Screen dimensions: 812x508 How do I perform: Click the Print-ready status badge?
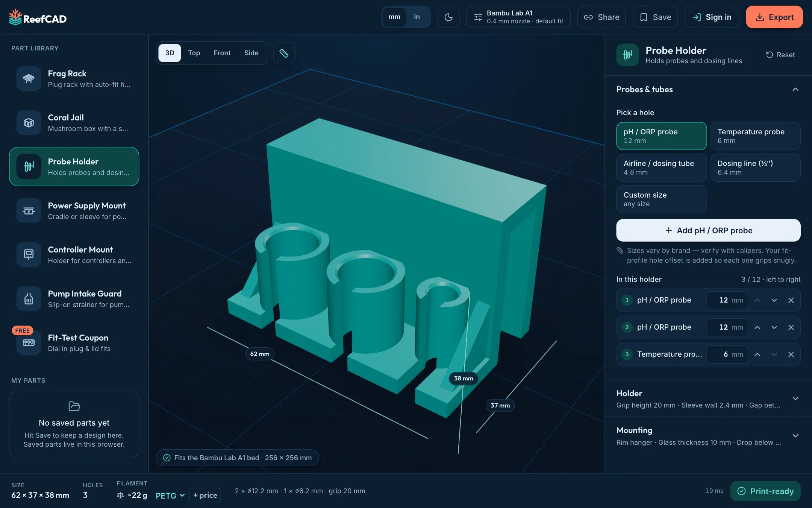click(x=765, y=491)
